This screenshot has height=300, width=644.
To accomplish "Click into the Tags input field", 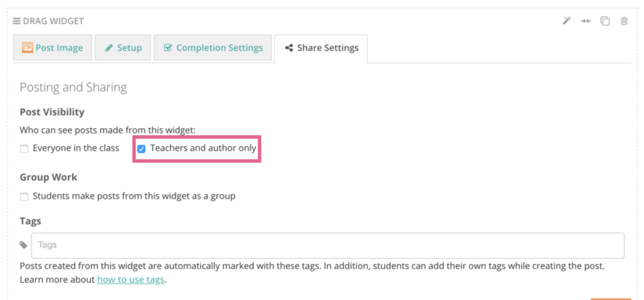I will click(328, 245).
